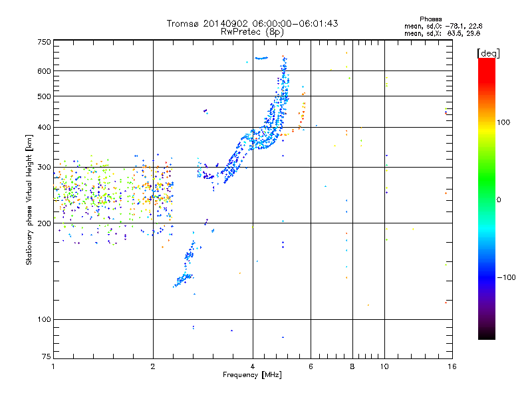Click the x-axis tick label '1'
Image resolution: width=532 pixels, height=399 pixels.
click(x=53, y=366)
